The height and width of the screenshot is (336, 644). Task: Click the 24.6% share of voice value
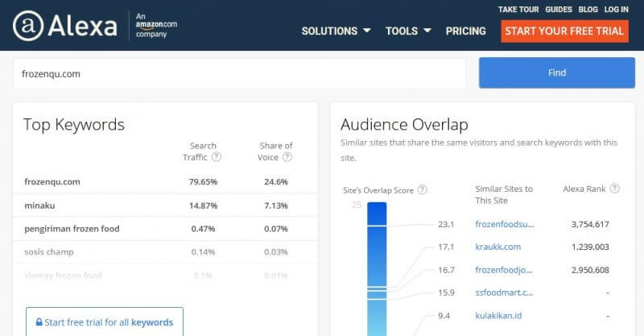point(275,182)
